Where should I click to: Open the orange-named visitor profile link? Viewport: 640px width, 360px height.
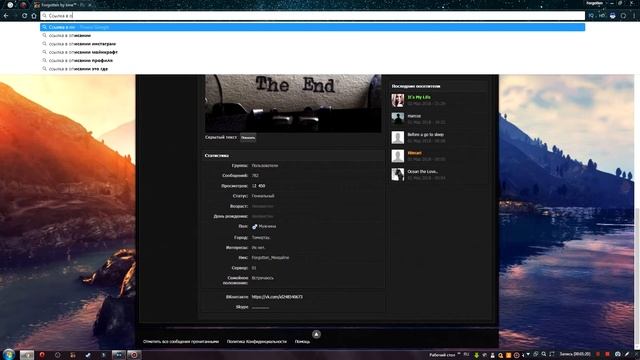click(414, 153)
